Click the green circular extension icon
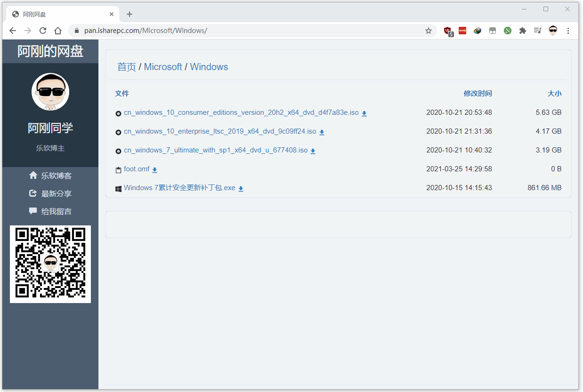This screenshot has width=583, height=392. pos(508,31)
